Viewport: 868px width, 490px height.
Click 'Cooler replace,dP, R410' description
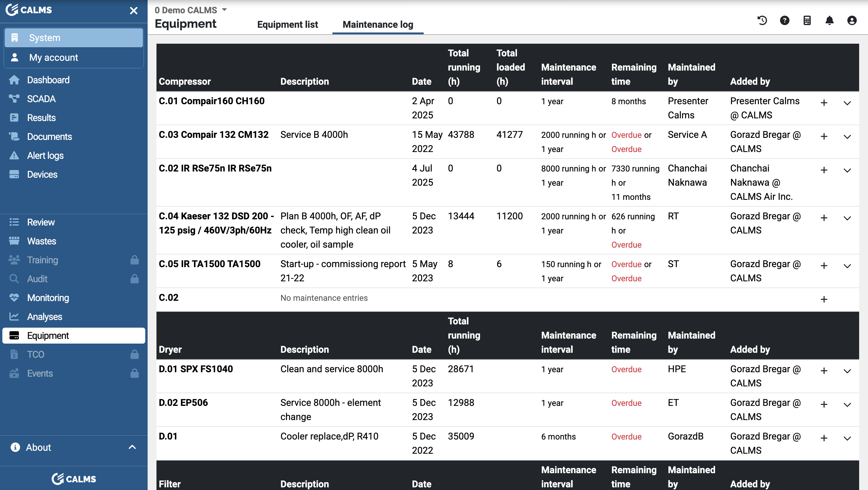(x=329, y=436)
